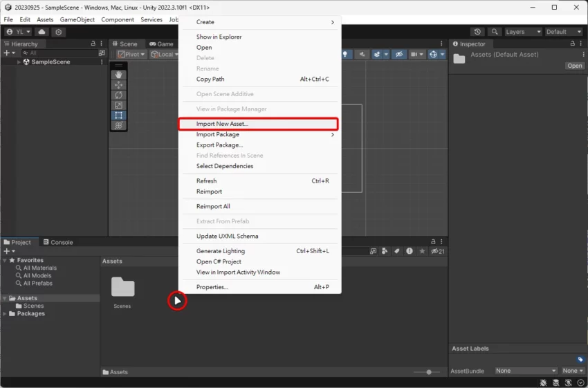588x388 pixels.
Task: Open Unity version control settings icon
Action: (59, 32)
